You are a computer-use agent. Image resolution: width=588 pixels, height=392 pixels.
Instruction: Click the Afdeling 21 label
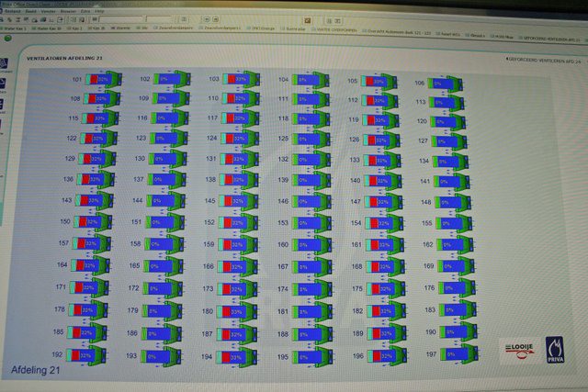pyautogui.click(x=35, y=369)
